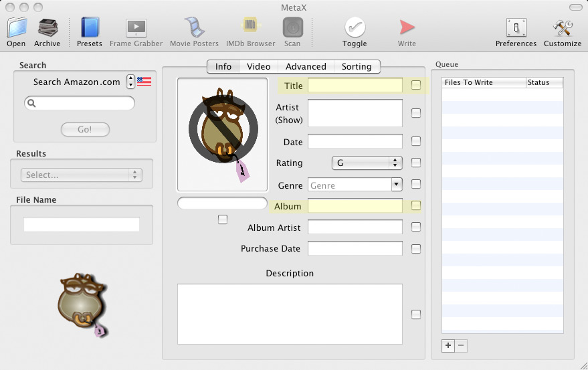
Task: Open a file with the Open icon
Action: pyautogui.click(x=17, y=28)
